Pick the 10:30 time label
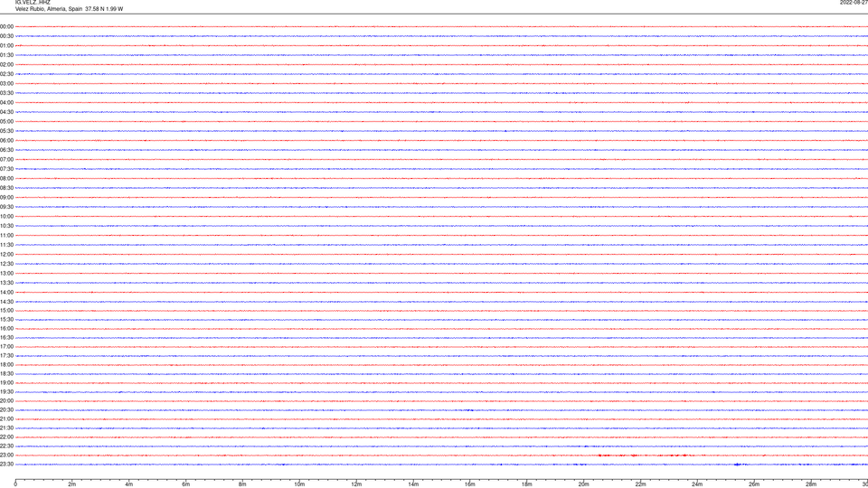Image resolution: width=868 pixels, height=488 pixels. click(6, 226)
